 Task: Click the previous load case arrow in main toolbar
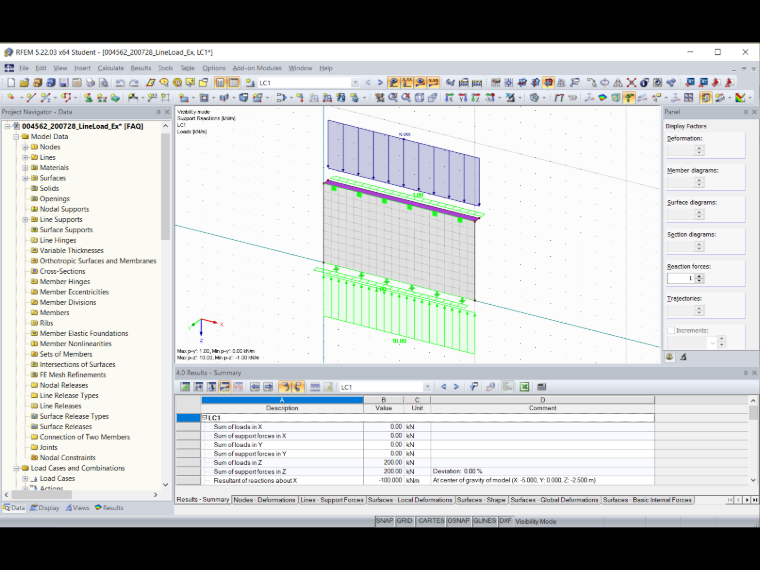(x=368, y=83)
